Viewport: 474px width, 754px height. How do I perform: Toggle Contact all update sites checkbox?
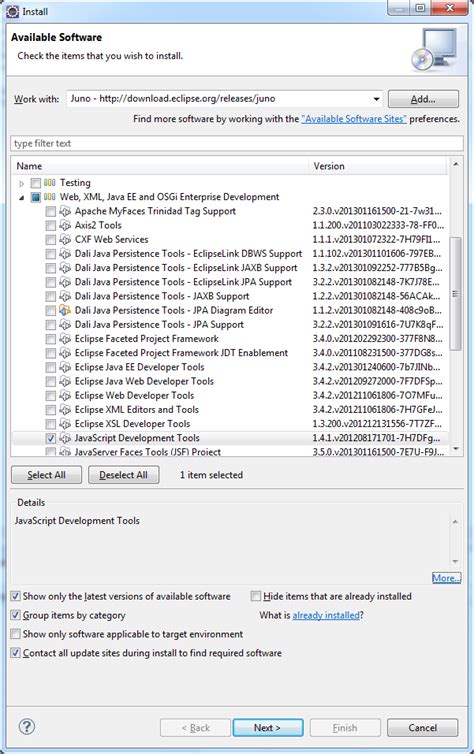[x=15, y=653]
